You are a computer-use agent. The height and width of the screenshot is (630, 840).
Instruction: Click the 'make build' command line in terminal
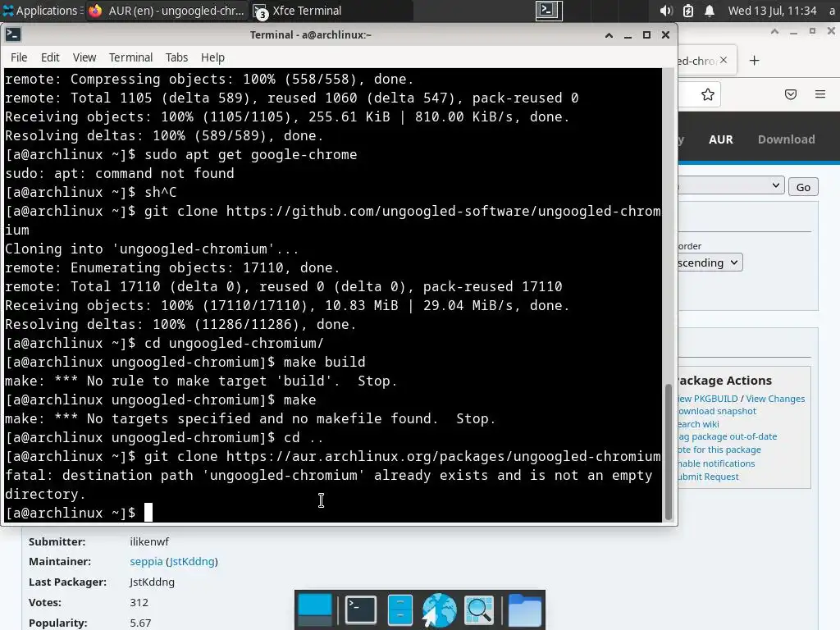tap(185, 362)
